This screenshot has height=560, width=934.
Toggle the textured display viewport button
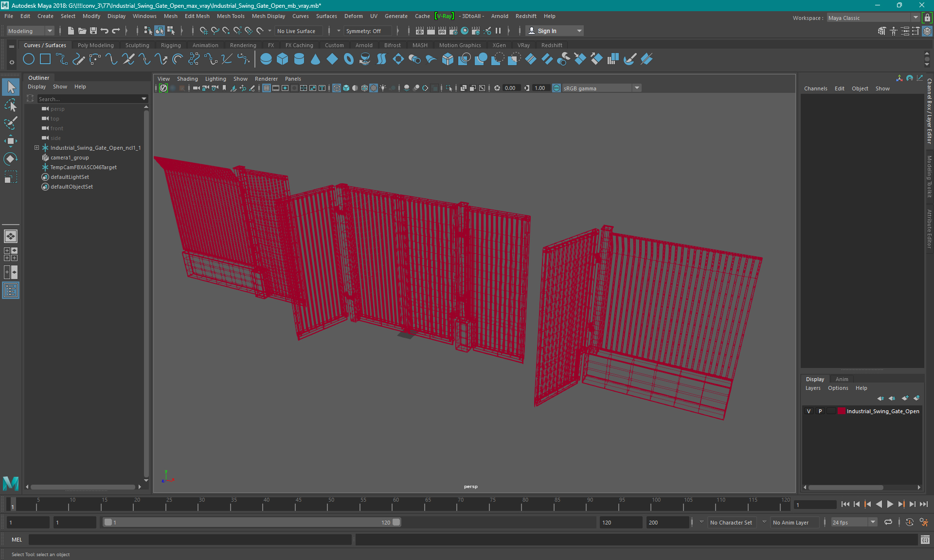374,88
